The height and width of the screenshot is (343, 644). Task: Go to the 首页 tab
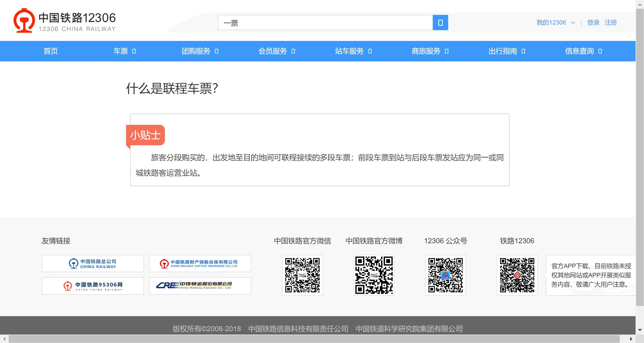pos(51,51)
